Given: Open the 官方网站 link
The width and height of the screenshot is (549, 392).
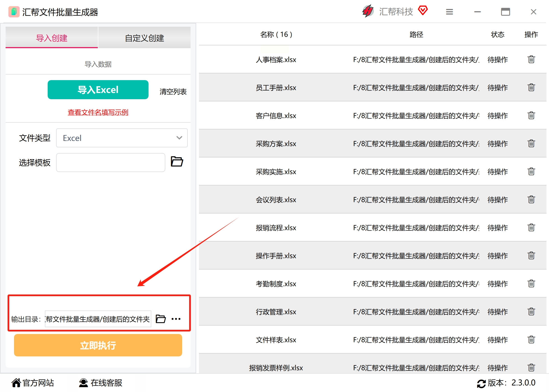Looking at the screenshot, I should (33, 383).
